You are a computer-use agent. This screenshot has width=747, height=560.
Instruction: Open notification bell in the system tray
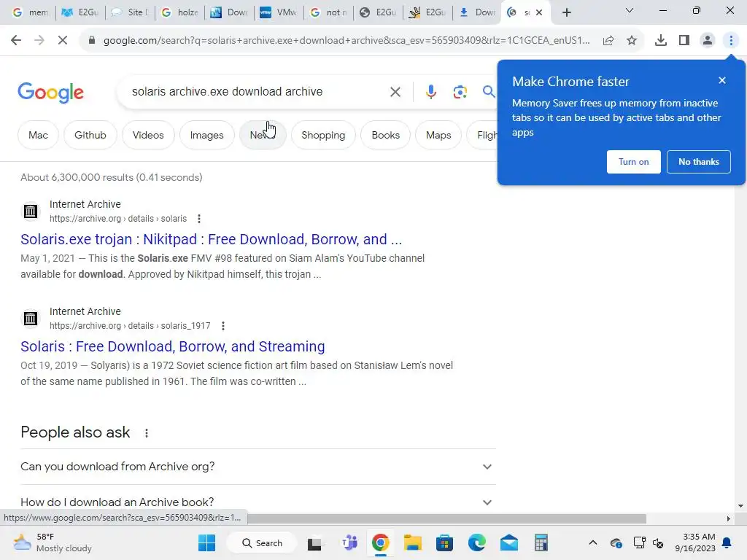click(727, 542)
